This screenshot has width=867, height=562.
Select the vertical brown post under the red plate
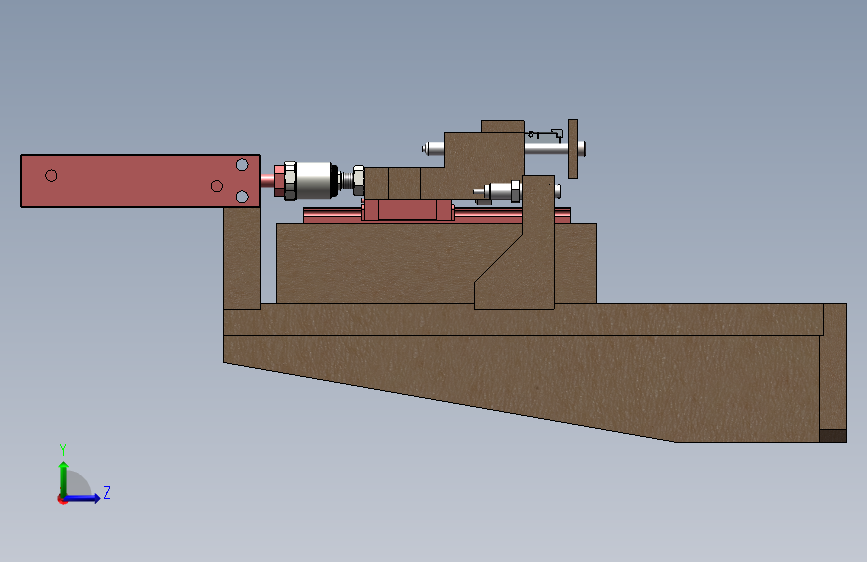[x=242, y=258]
